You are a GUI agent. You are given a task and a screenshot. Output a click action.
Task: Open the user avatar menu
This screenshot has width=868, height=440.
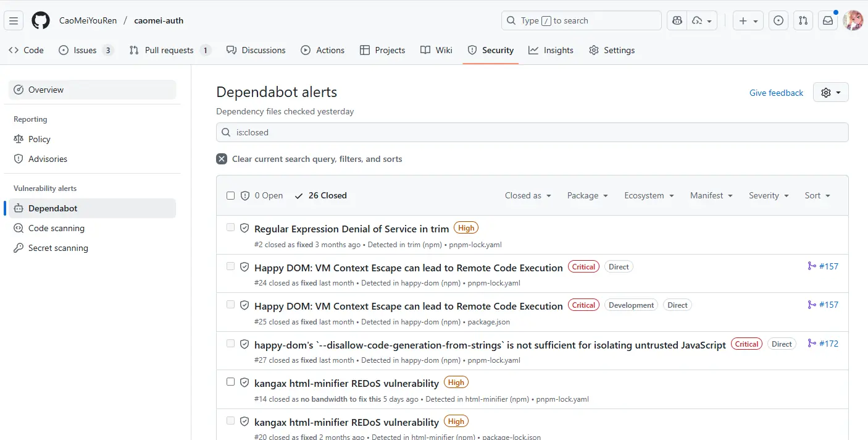coord(853,20)
